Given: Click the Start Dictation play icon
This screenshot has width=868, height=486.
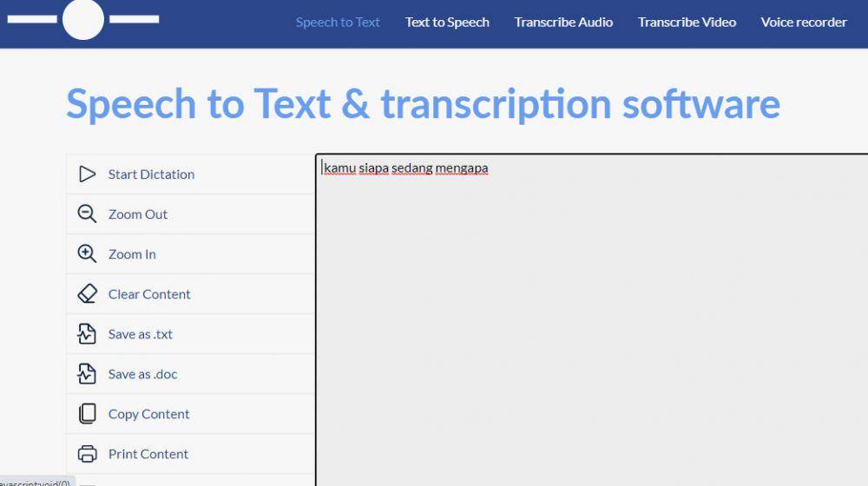Looking at the screenshot, I should pyautogui.click(x=87, y=174).
